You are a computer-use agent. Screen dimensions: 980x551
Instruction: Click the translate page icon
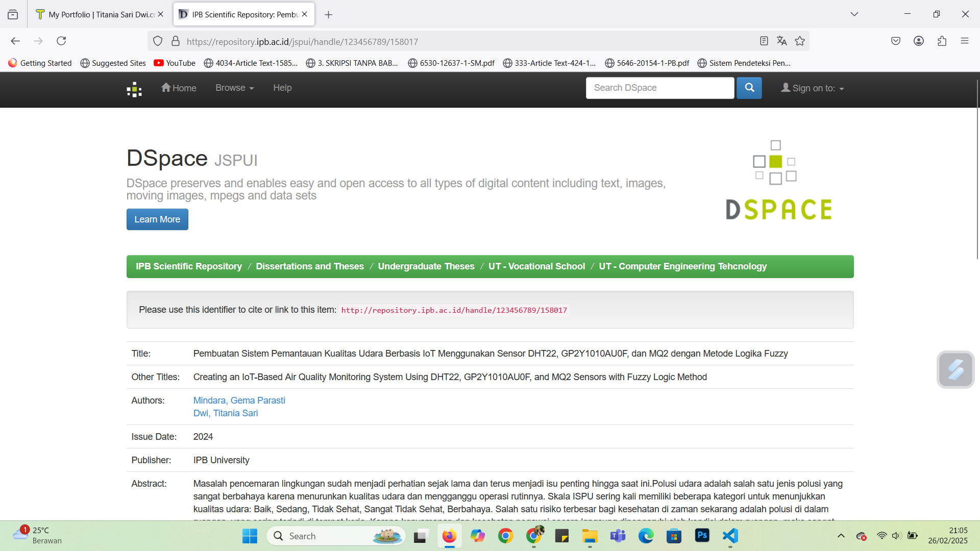click(782, 41)
